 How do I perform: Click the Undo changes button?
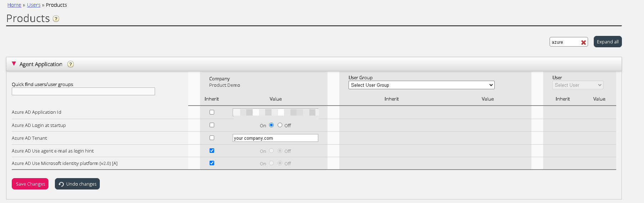pos(77,184)
